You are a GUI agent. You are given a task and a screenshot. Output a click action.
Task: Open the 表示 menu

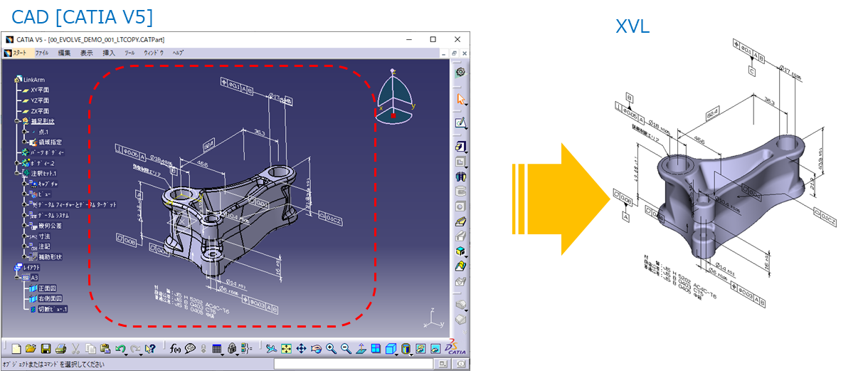pos(86,53)
